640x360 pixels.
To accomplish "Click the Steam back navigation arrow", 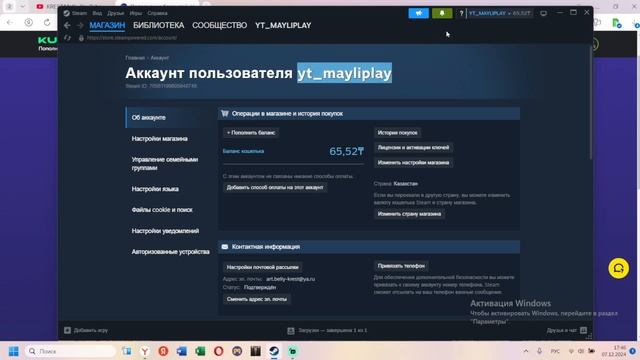I will 67,25.
